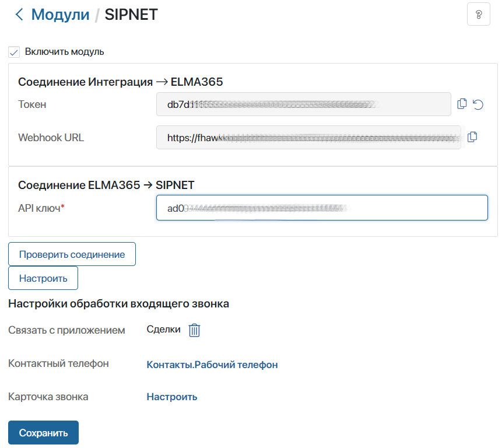Delete the Сделки app link with trash icon
The image size is (502, 448).
pyautogui.click(x=194, y=330)
